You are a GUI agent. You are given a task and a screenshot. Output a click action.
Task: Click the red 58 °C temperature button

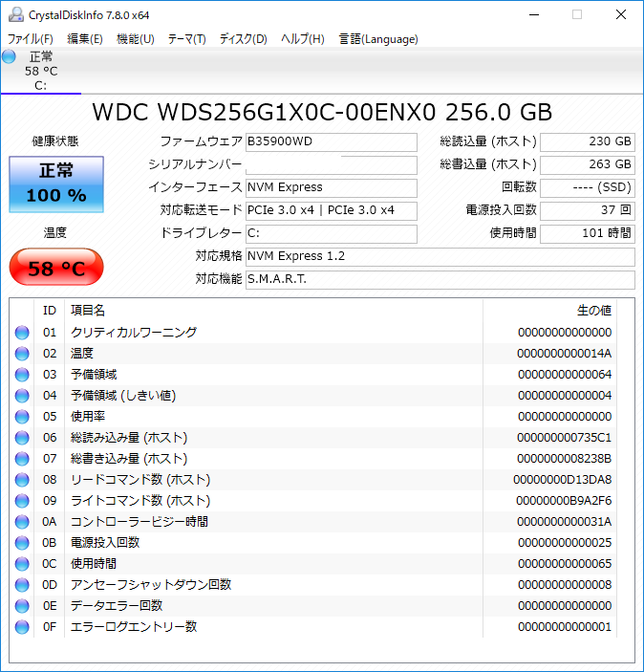56,268
